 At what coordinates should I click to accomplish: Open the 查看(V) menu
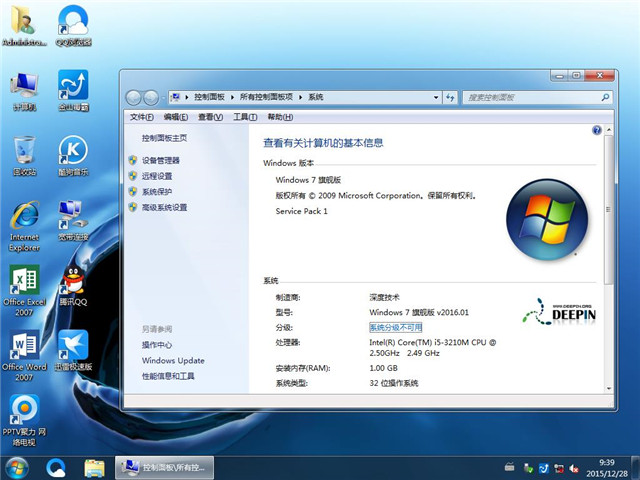point(210,117)
